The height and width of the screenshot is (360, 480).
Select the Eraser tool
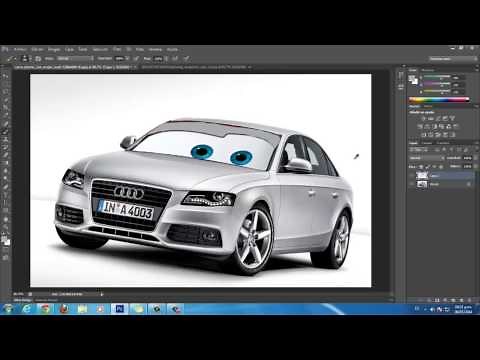(6, 155)
